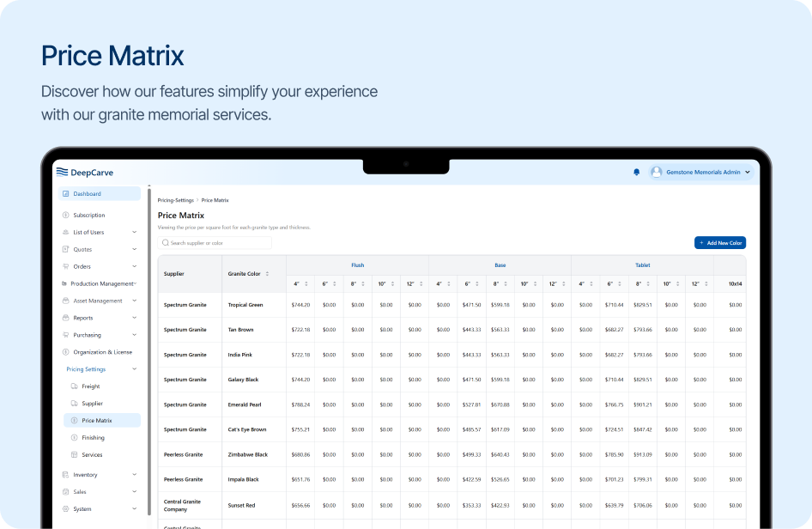Image resolution: width=812 pixels, height=529 pixels.
Task: Click the Services icon in sidebar
Action: [75, 455]
